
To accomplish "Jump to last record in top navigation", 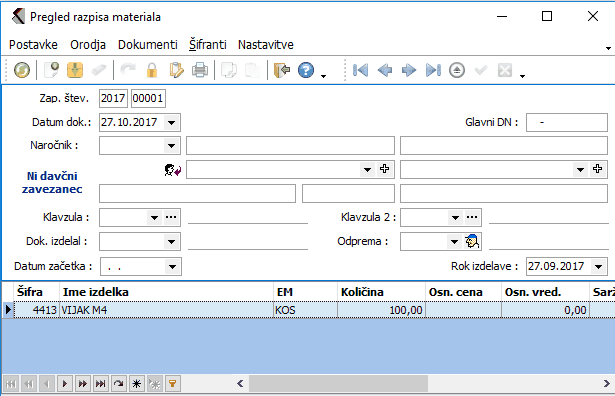I will pyautogui.click(x=433, y=71).
